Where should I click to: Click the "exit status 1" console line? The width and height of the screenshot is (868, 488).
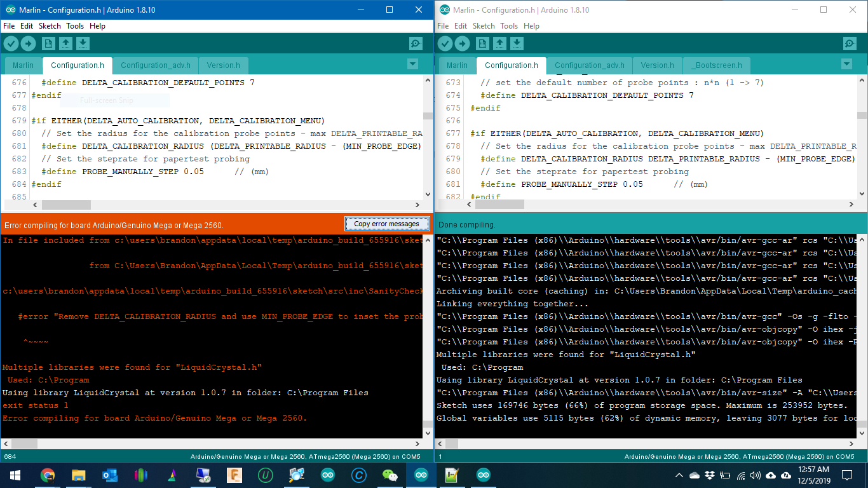pyautogui.click(x=35, y=405)
